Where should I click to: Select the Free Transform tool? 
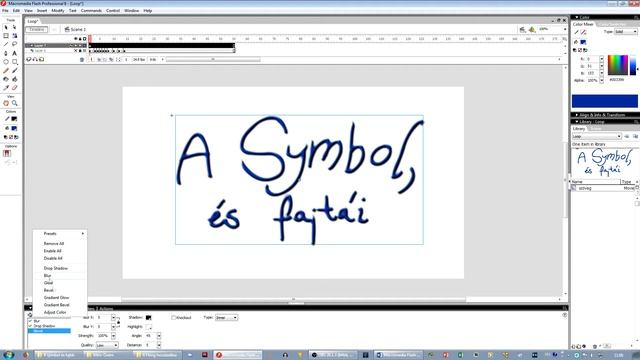pos(6,36)
